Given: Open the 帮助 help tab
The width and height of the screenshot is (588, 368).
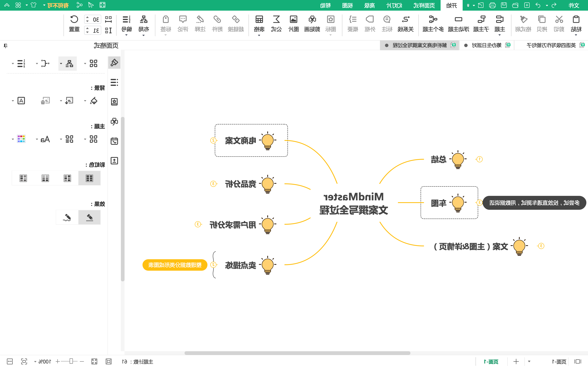Looking at the screenshot, I should point(325,5).
